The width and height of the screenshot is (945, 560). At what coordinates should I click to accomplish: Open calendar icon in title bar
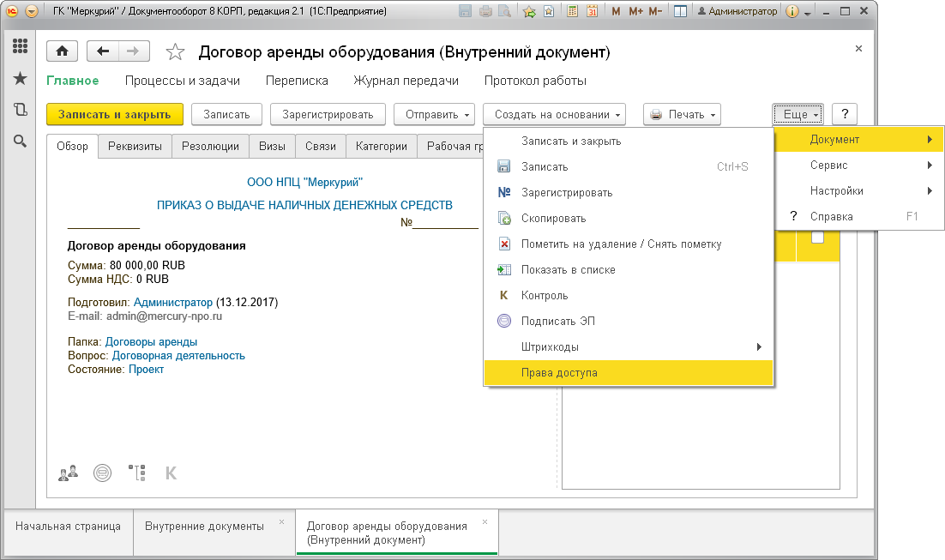592,11
